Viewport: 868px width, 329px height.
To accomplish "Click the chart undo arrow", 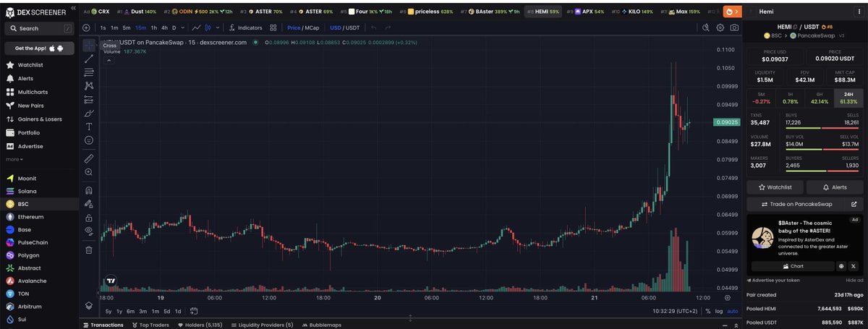I will (x=374, y=27).
